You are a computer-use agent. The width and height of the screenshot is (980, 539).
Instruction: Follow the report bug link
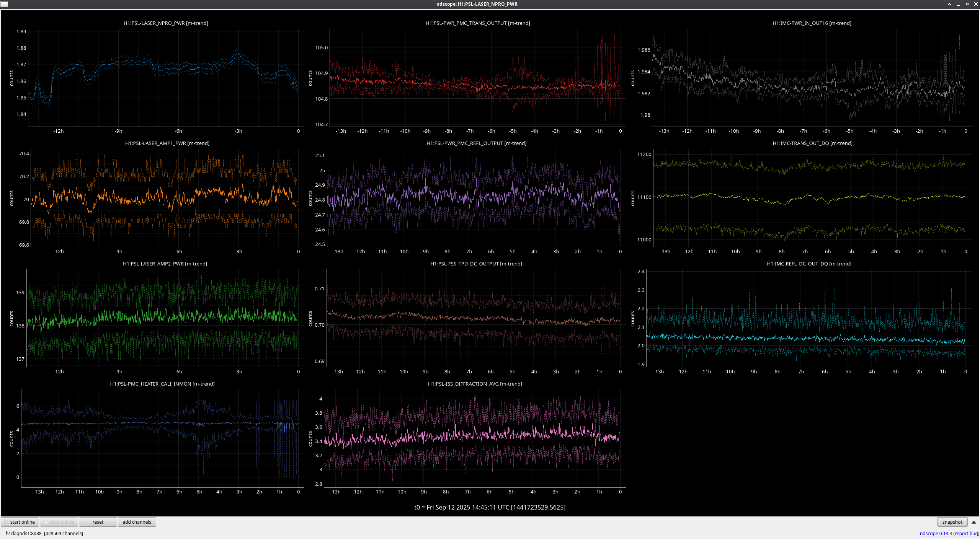click(x=966, y=533)
